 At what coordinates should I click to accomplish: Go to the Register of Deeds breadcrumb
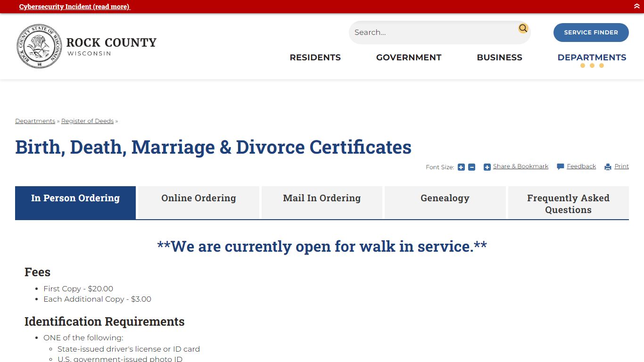point(87,121)
